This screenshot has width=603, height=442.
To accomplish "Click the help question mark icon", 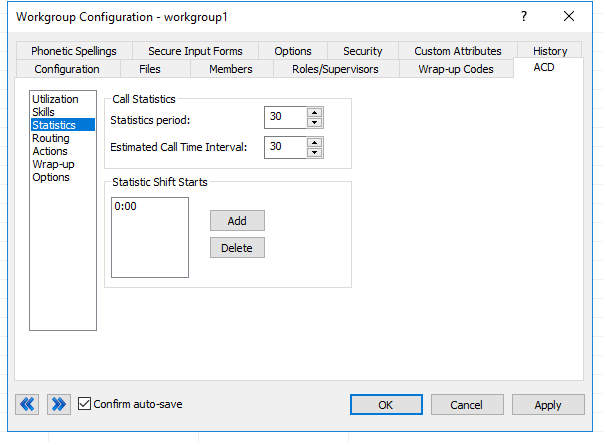I will pos(523,17).
